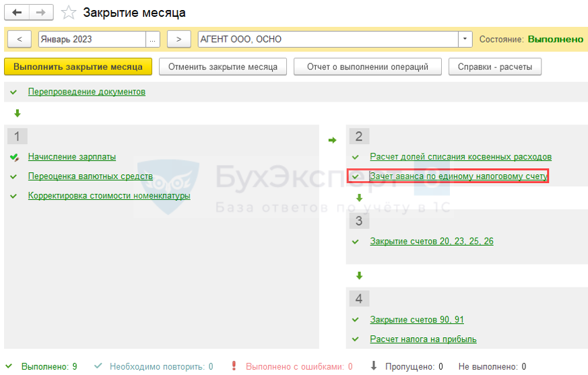
Task: Click checkmark beside Расчет долей списания
Action: [x=356, y=157]
